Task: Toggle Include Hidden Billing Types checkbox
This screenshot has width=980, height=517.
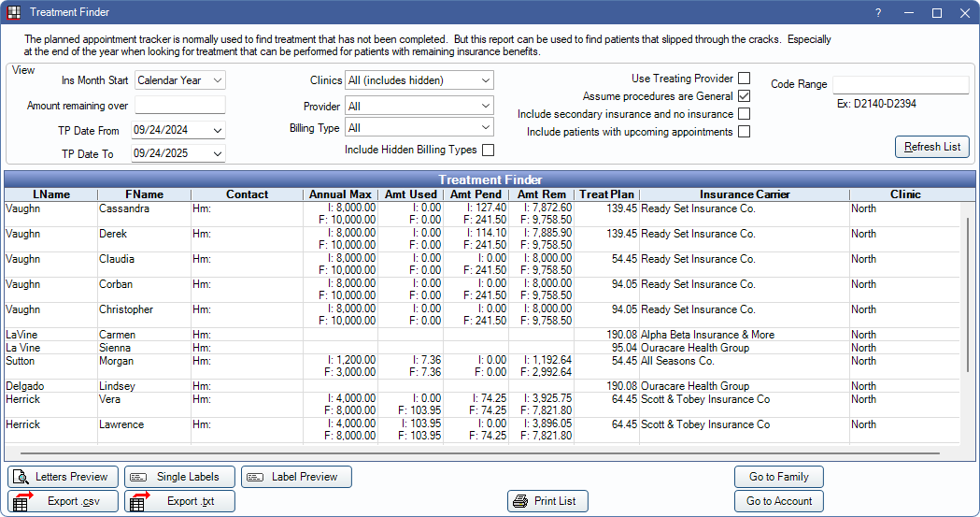Action: tap(488, 150)
